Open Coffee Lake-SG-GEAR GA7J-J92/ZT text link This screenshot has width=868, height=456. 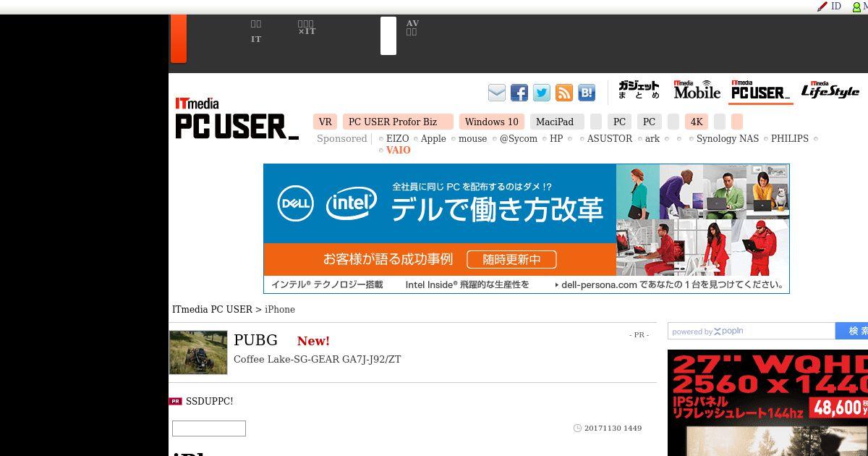[x=317, y=359]
